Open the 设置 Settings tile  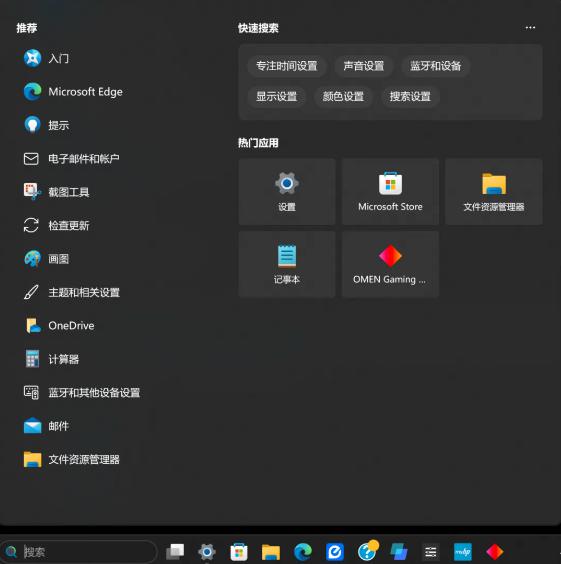[x=287, y=192]
